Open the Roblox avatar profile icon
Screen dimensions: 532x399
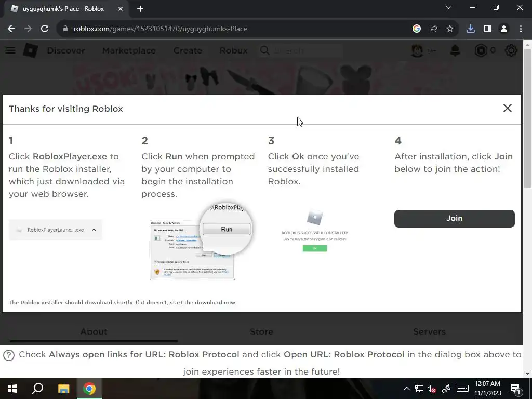(x=417, y=50)
